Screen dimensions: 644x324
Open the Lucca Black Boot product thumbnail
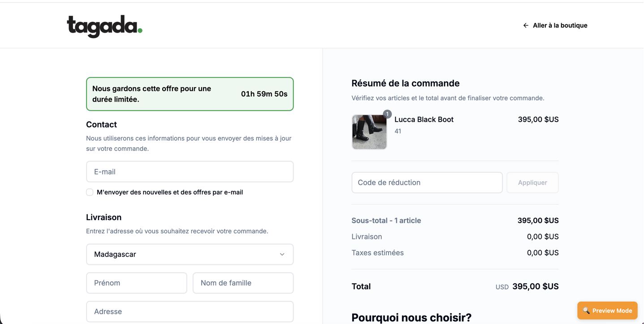(x=369, y=132)
